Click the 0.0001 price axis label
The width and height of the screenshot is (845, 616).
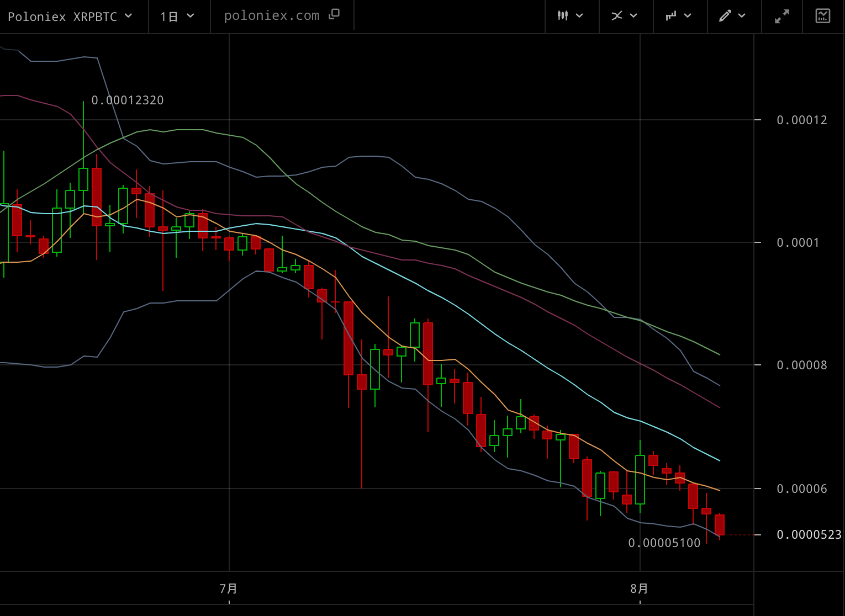[798, 243]
